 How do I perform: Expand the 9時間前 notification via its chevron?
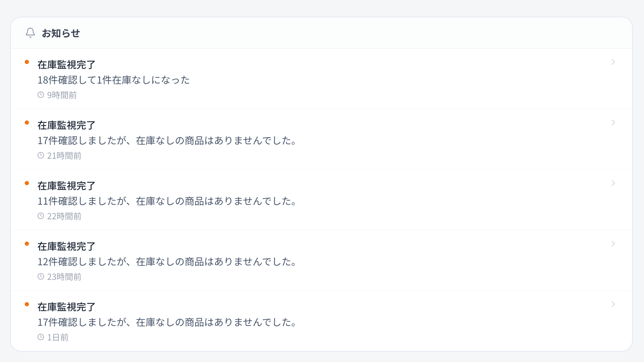[x=613, y=62]
